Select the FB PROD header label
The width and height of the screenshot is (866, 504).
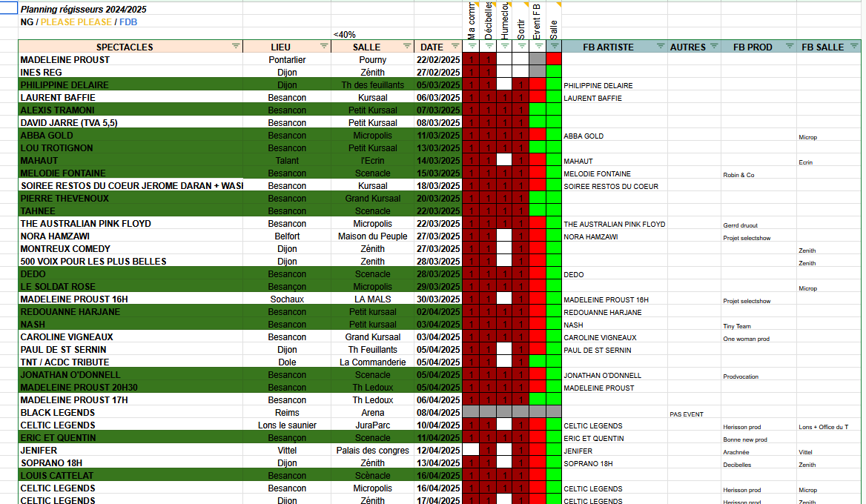[753, 47]
